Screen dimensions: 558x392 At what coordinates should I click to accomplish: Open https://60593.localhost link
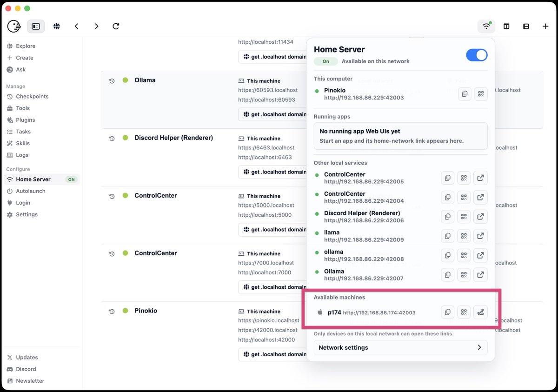[268, 90]
